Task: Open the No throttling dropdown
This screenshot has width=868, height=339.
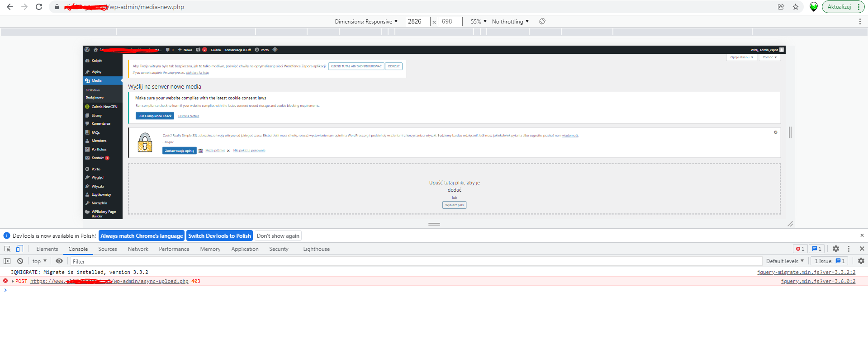Action: (510, 21)
